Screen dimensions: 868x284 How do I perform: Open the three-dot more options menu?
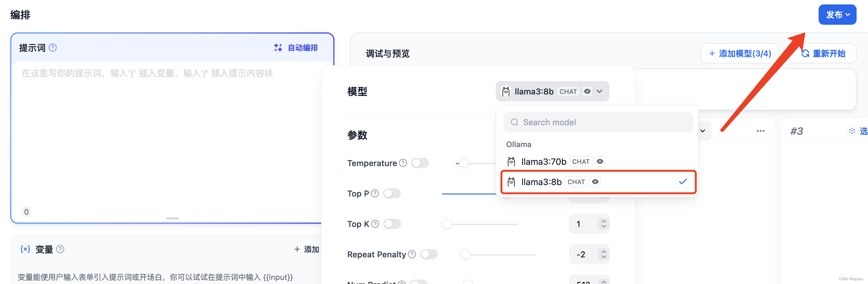[760, 131]
